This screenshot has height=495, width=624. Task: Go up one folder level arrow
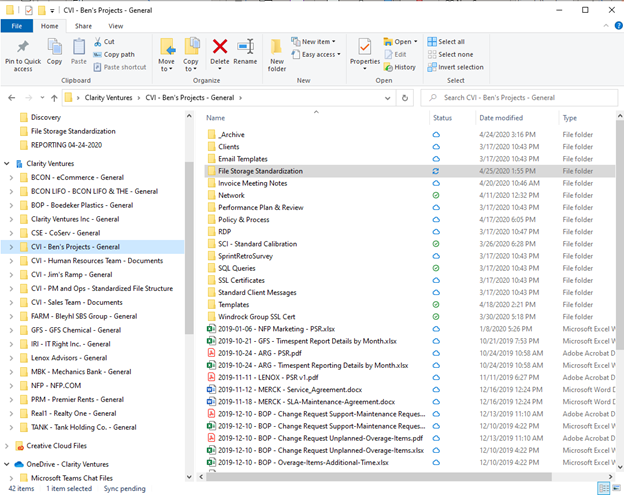click(55, 98)
